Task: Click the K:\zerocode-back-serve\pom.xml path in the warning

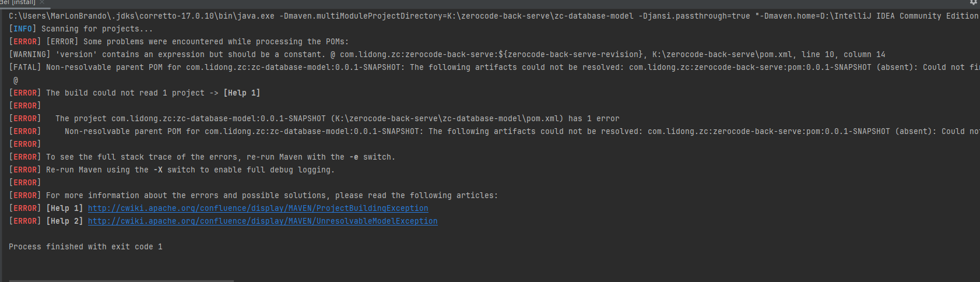Action: click(x=722, y=55)
